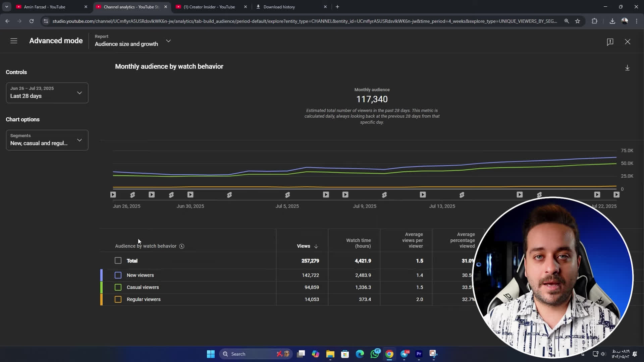The image size is (644, 362).
Task: Toggle the Casual viewers checkbox
Action: [x=118, y=287]
